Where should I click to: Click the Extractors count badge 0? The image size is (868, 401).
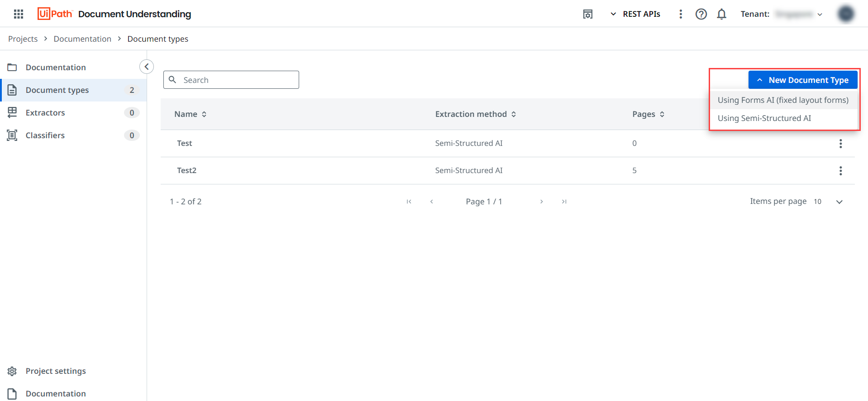point(132,113)
